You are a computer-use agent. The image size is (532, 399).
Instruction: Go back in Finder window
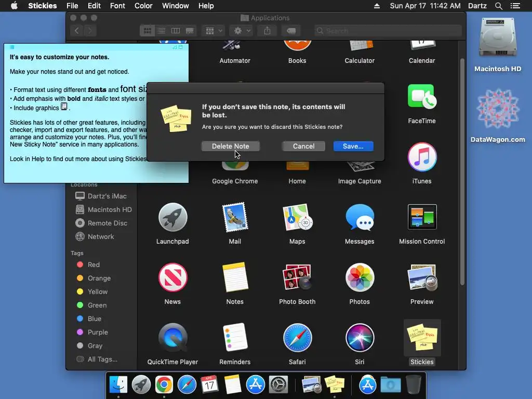77,31
